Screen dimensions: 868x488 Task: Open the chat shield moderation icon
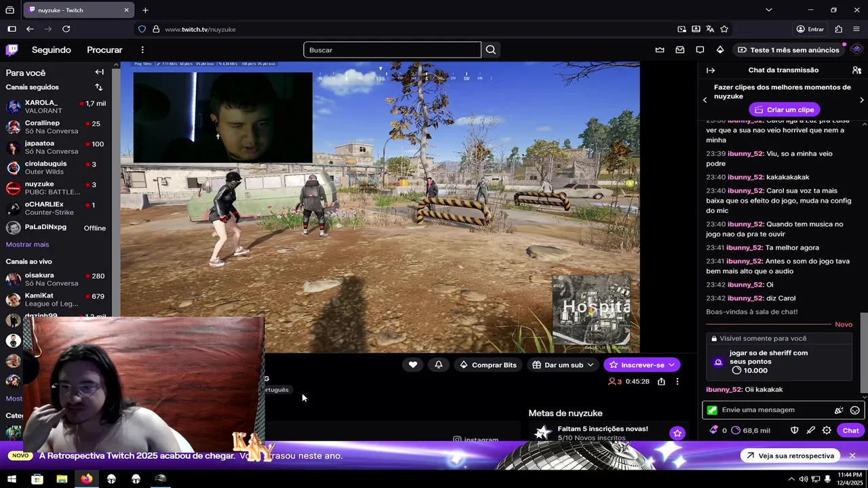794,430
